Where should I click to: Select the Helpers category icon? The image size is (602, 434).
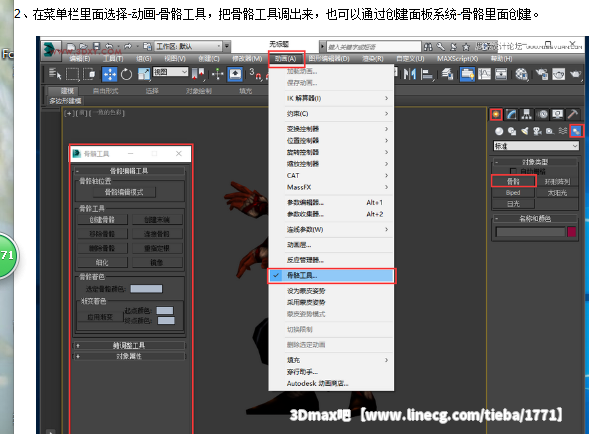[550, 131]
